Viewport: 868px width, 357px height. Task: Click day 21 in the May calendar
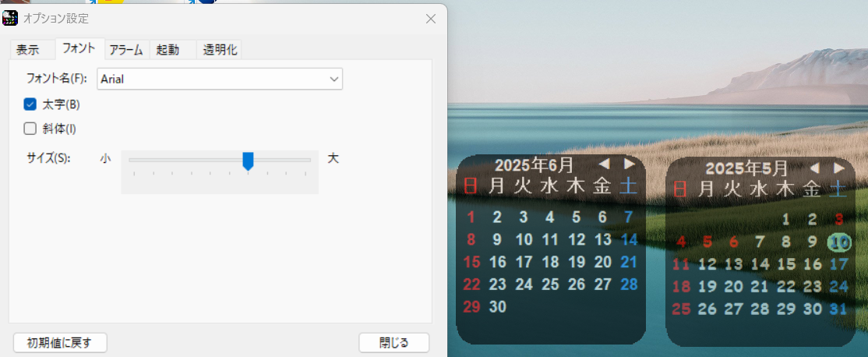pyautogui.click(x=760, y=287)
